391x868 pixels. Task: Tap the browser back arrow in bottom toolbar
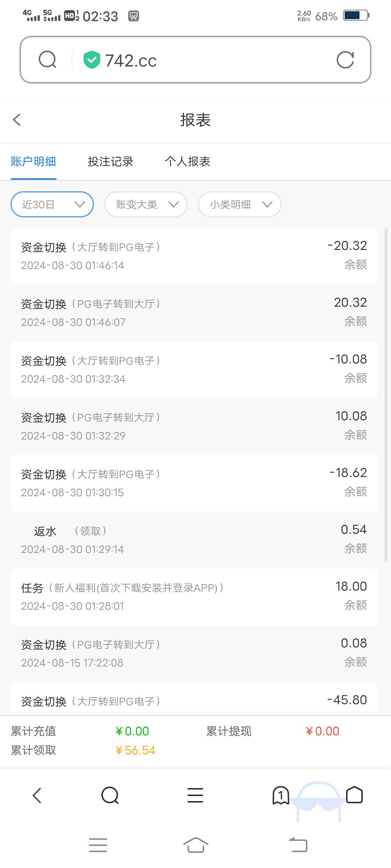[x=37, y=795]
